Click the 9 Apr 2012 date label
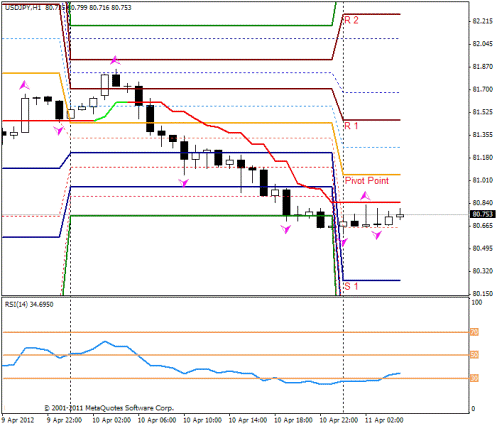Viewport: 497px width, 426px height. (x=18, y=420)
